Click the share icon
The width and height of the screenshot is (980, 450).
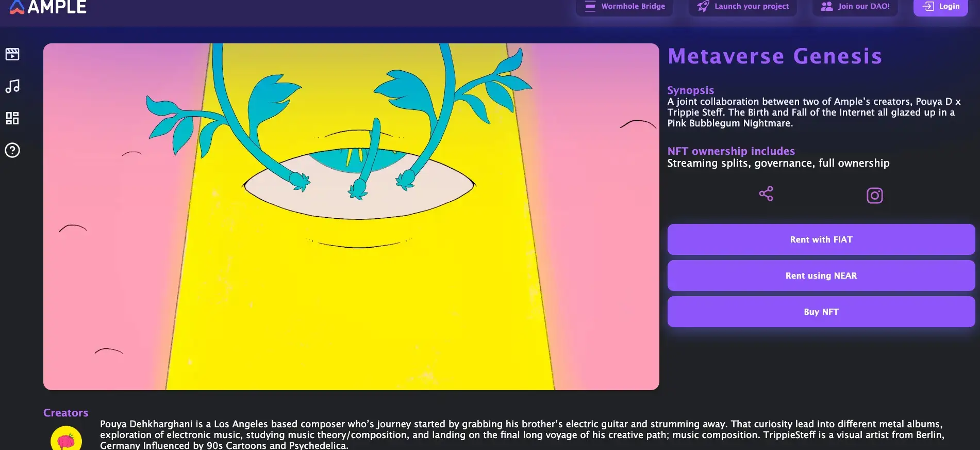766,194
